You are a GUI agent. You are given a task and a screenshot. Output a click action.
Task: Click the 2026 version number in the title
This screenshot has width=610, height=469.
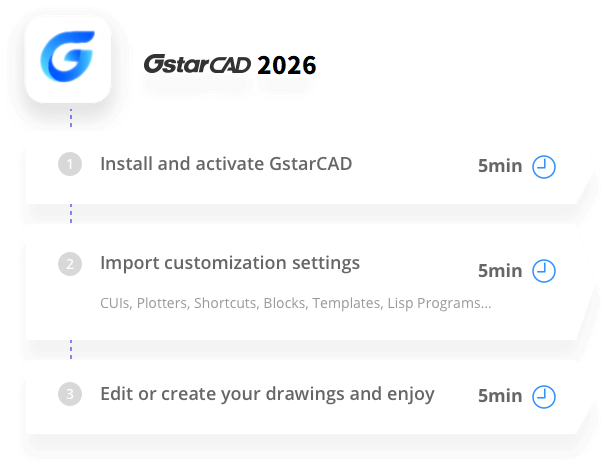[x=286, y=66]
